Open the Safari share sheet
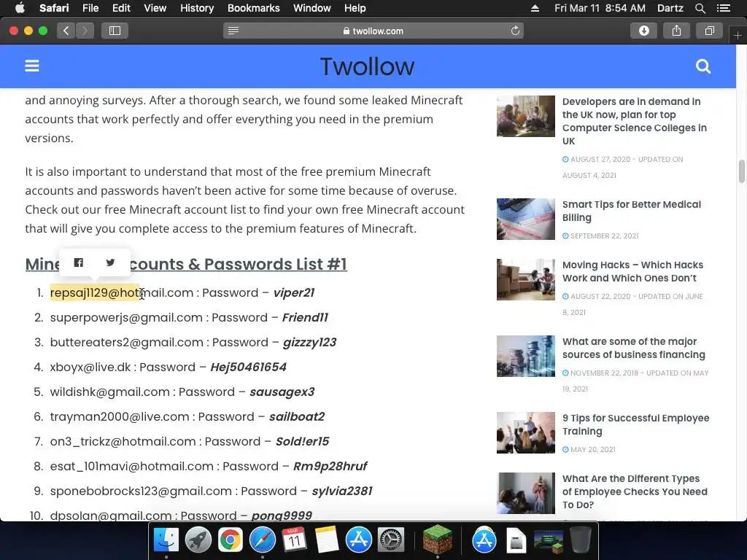747x560 pixels. [x=676, y=31]
